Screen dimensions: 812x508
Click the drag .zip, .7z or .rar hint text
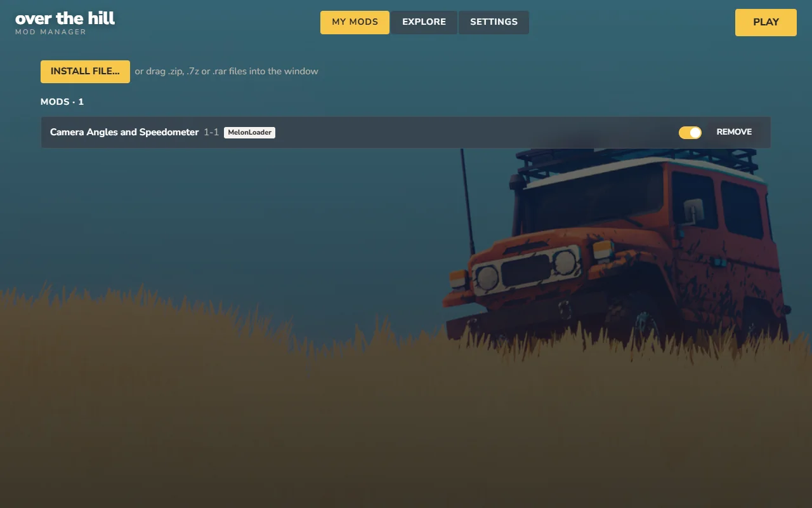226,71
